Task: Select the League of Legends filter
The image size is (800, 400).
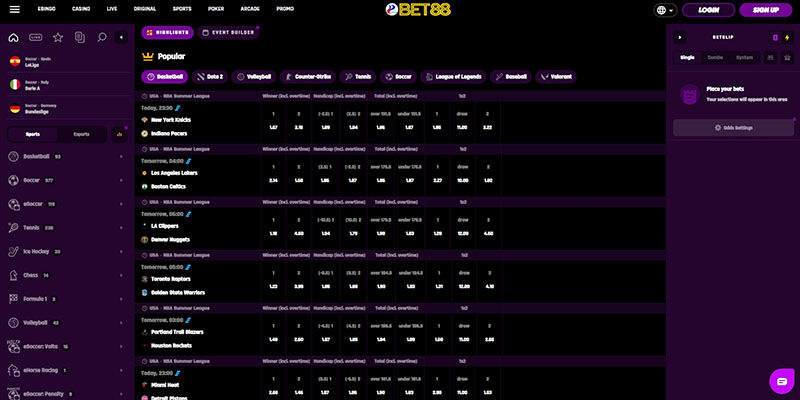Action: (x=453, y=77)
